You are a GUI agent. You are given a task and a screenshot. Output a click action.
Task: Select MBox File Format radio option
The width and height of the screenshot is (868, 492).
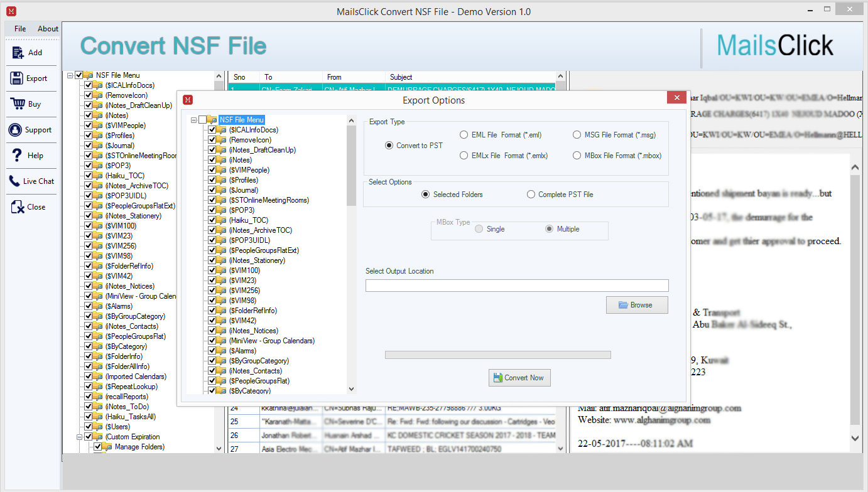[577, 156]
